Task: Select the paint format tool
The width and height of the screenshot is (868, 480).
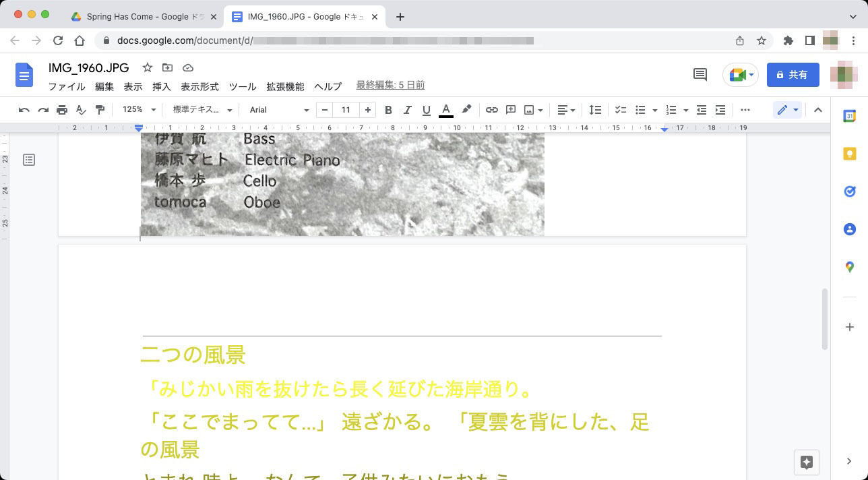Action: pyautogui.click(x=100, y=109)
